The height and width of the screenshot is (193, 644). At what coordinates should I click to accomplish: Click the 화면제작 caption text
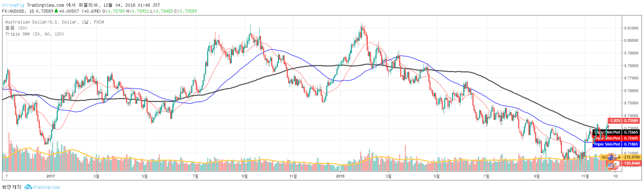coord(12,187)
